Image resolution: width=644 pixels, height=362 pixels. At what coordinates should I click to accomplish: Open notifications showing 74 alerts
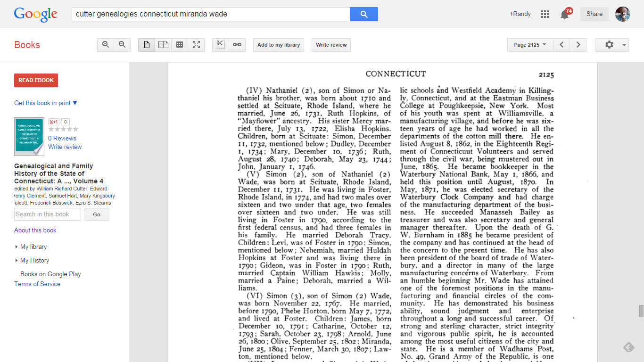click(x=565, y=14)
